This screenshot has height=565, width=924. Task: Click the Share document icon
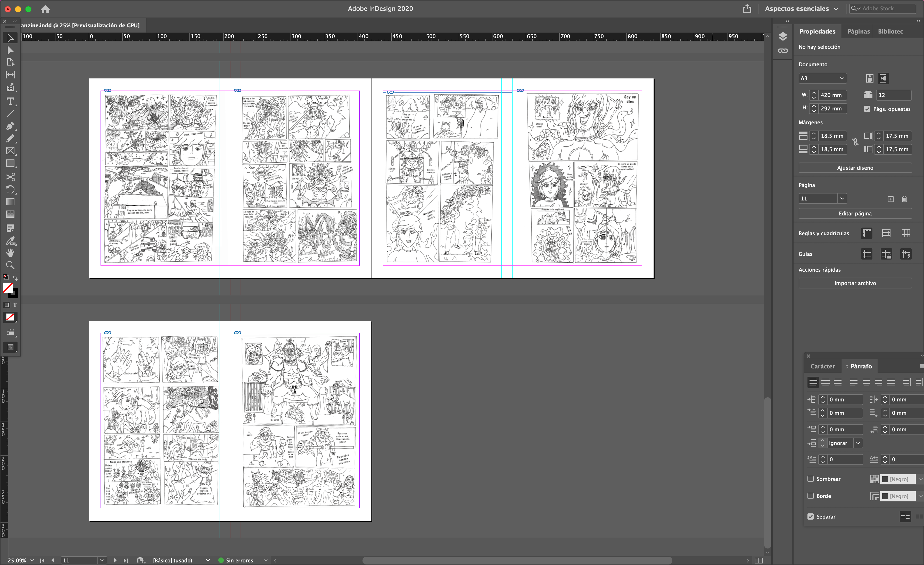click(747, 9)
